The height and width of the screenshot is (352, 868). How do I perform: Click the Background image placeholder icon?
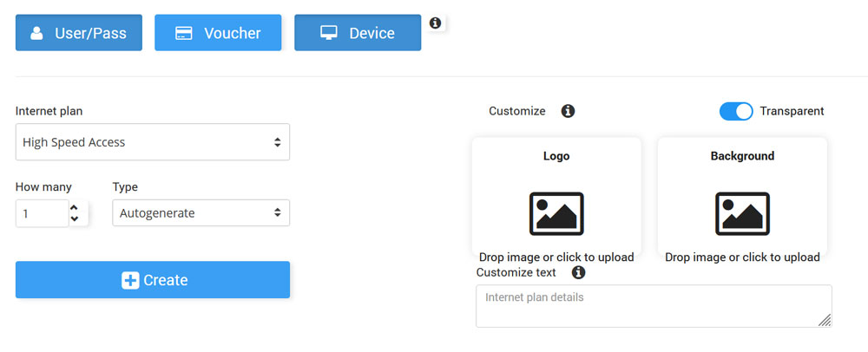[x=742, y=213]
